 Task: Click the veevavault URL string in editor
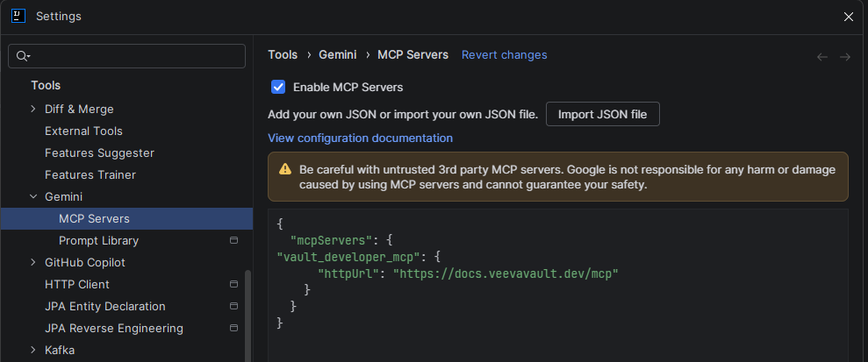tap(506, 273)
